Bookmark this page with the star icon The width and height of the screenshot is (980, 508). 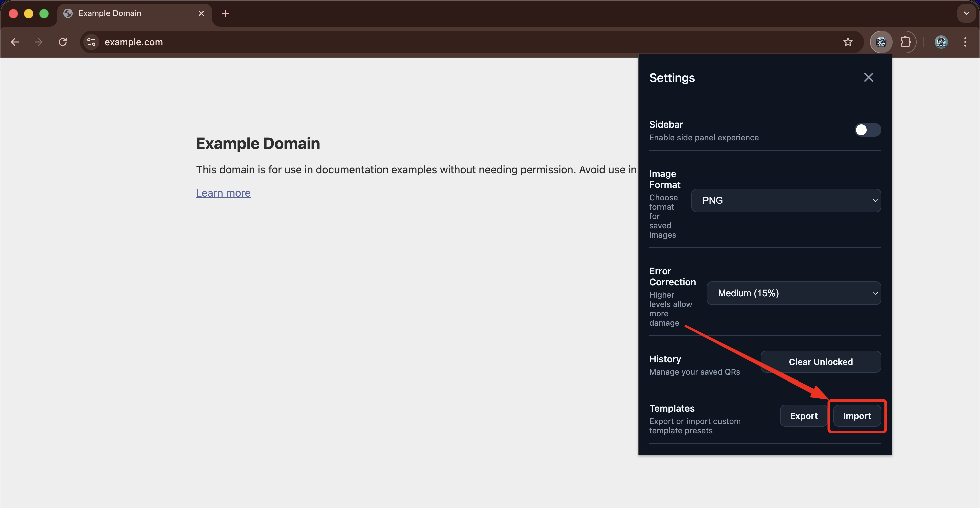coord(848,42)
